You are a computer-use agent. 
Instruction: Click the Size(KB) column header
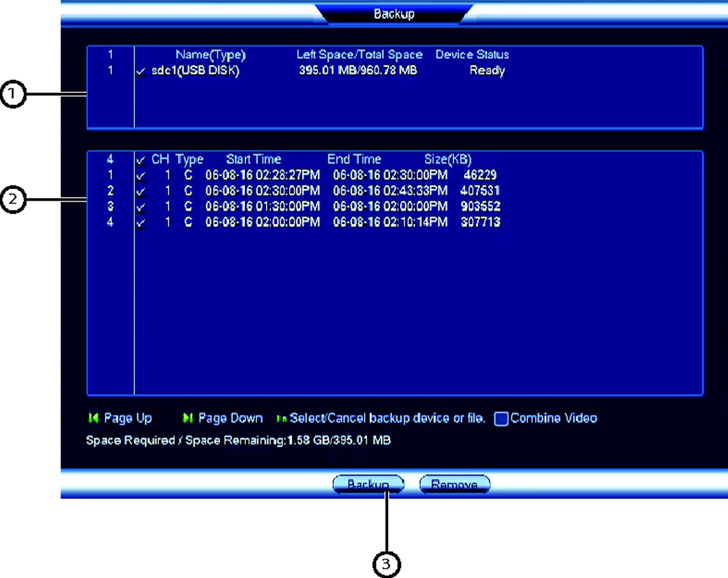448,159
